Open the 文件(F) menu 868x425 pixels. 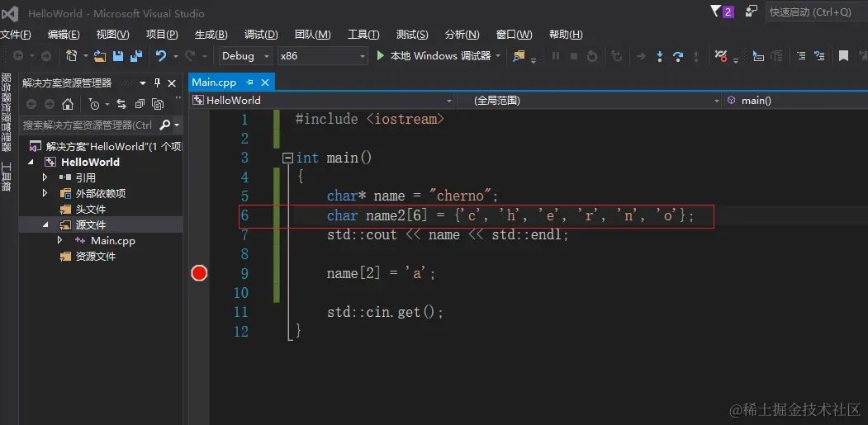tap(15, 35)
